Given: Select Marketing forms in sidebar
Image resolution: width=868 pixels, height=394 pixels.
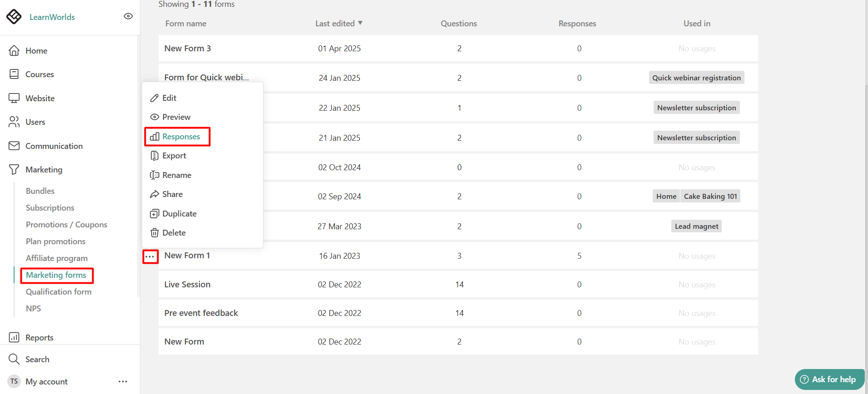Looking at the screenshot, I should 56,275.
